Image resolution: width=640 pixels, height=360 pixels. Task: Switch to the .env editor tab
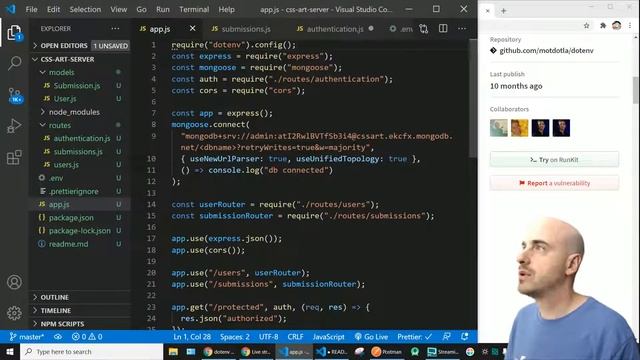tap(401, 29)
